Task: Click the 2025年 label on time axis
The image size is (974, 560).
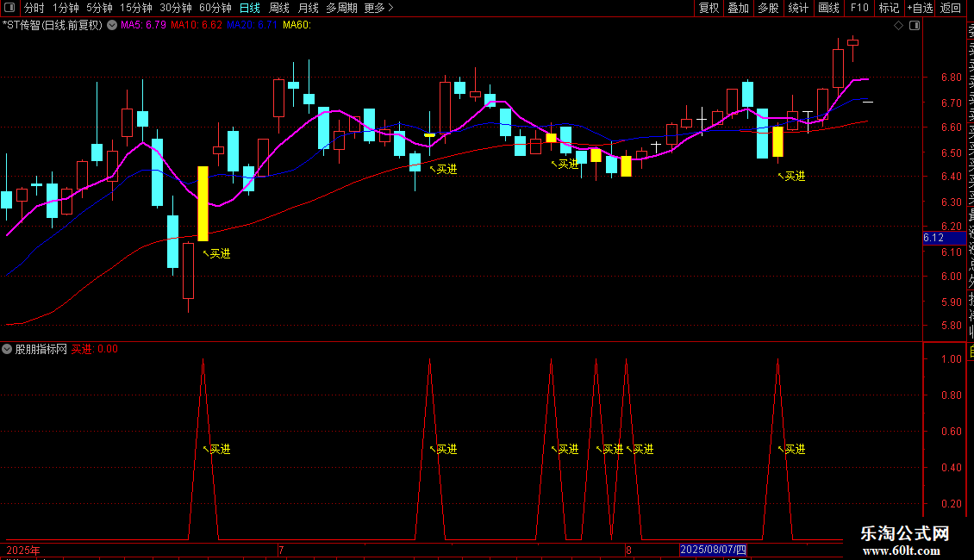Action: point(23,550)
